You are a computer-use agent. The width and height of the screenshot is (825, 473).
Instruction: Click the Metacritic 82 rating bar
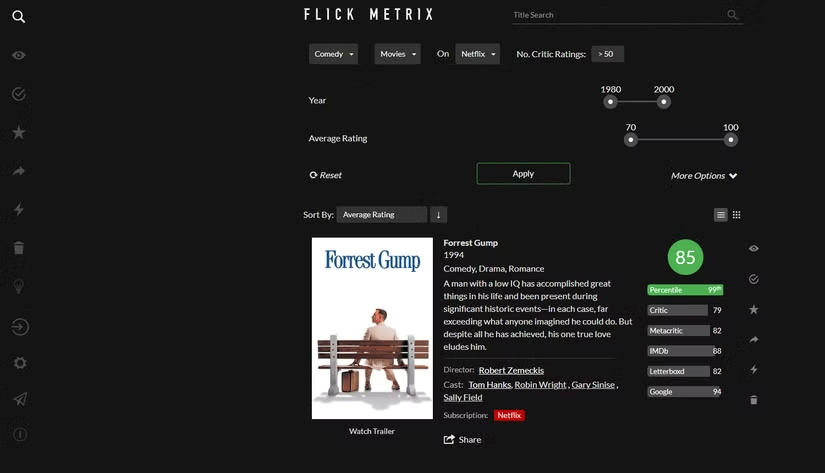pos(685,331)
